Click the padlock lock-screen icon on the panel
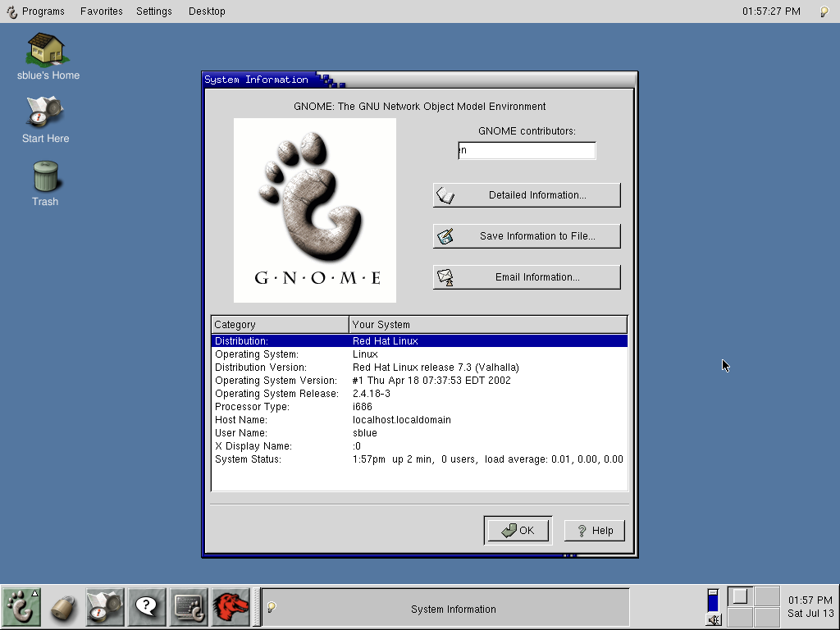 62,607
